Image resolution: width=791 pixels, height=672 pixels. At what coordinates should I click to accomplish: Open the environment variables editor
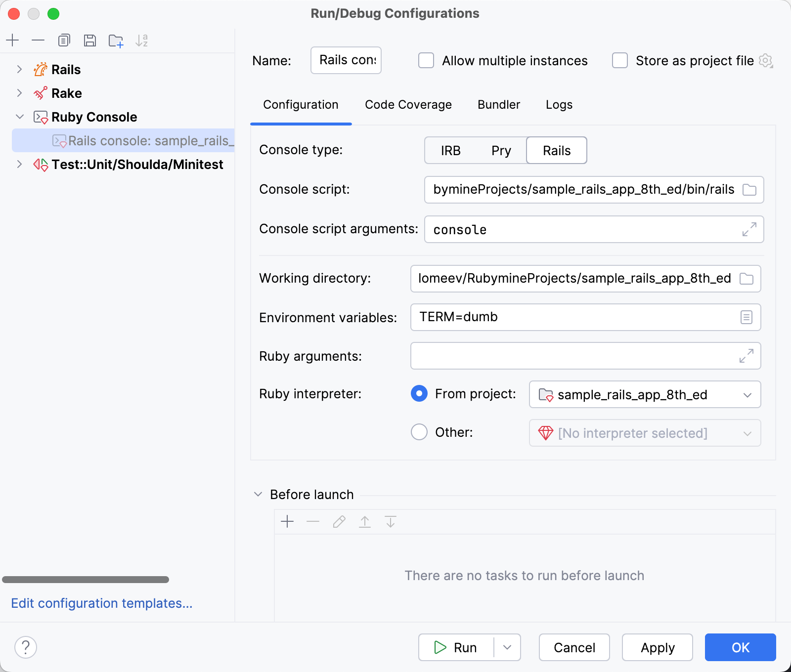(x=746, y=317)
